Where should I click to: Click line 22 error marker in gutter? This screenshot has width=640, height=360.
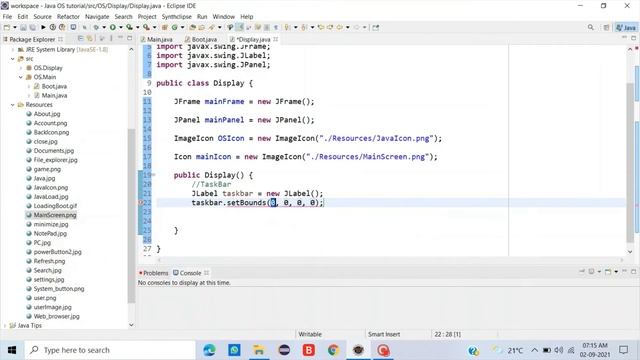point(141,203)
